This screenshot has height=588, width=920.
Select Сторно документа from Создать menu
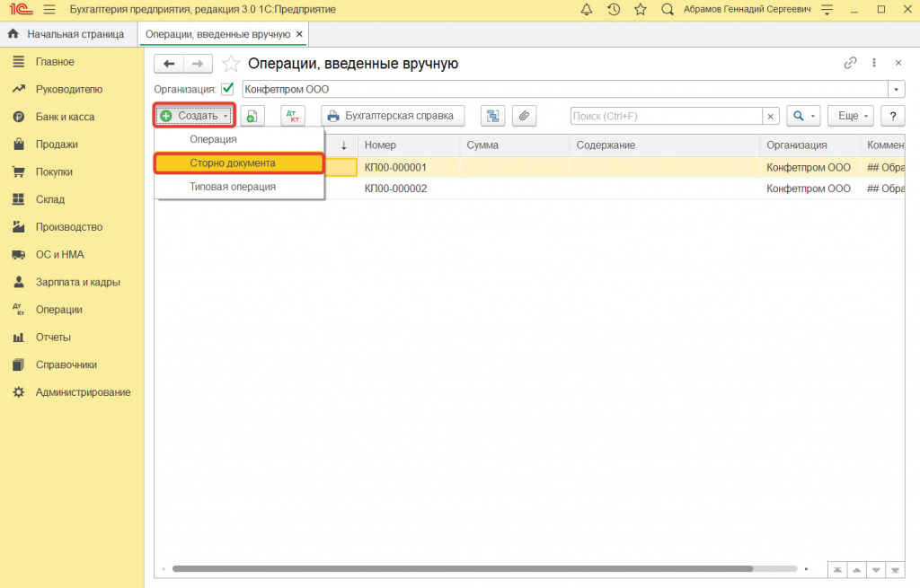tap(233, 163)
